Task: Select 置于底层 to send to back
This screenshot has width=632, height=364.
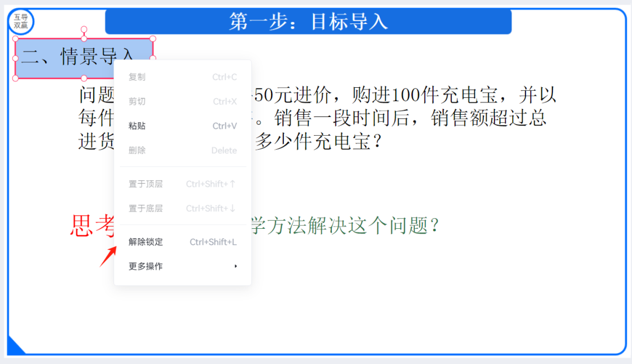Action: (145, 208)
